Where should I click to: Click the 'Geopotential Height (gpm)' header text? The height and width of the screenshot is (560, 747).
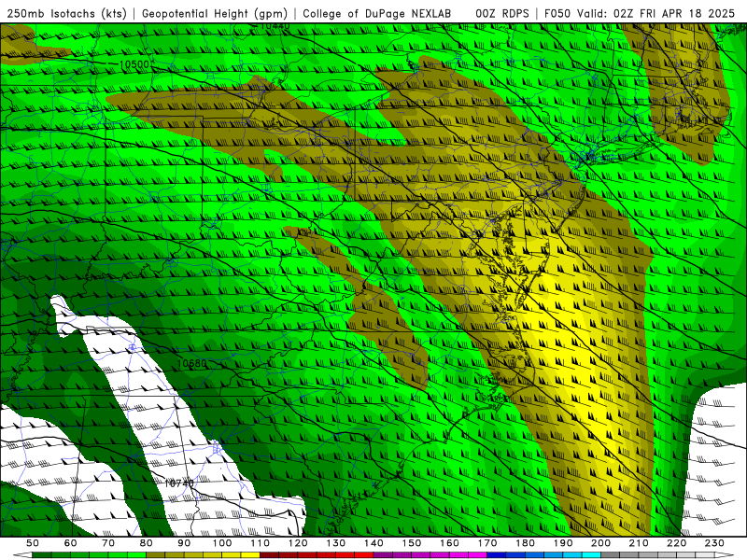215,14
